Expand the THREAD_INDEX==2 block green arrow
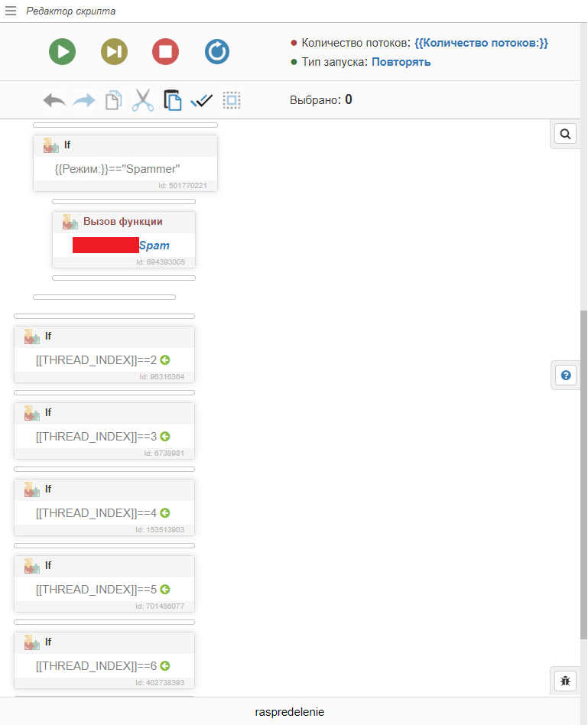 coord(164,360)
